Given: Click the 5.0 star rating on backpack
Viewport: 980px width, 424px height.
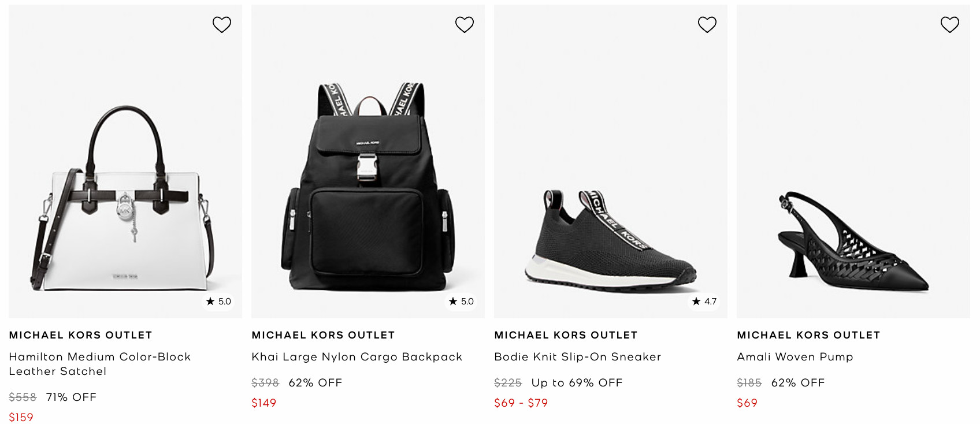Looking at the screenshot, I should pos(462,302).
